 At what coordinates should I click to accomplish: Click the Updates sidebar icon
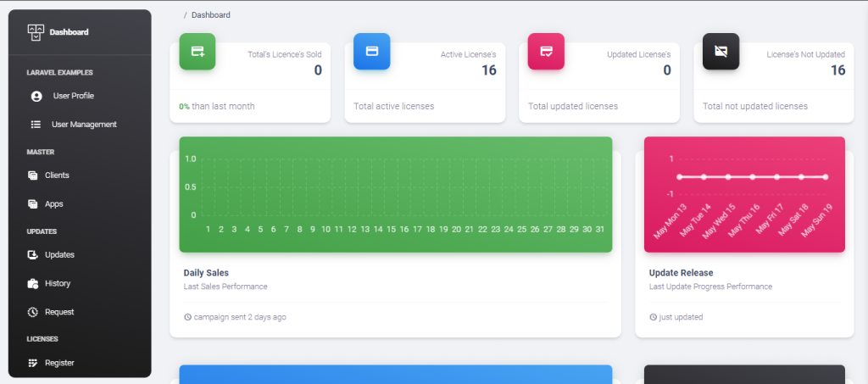pos(33,255)
